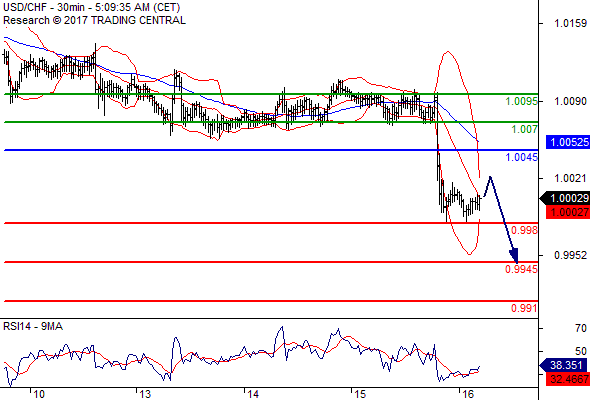590x400 pixels.
Task: Click the 1.007 green level label
Action: pyautogui.click(x=524, y=129)
